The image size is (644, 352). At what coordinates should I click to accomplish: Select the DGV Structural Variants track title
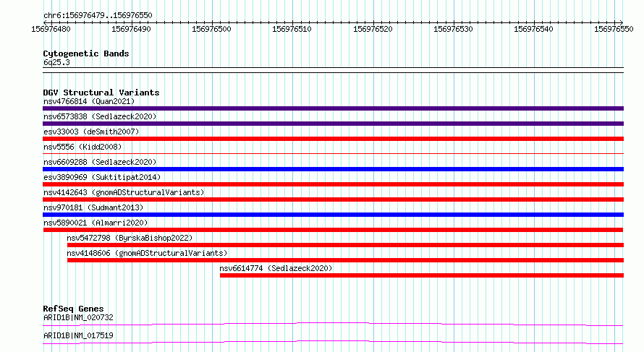pyautogui.click(x=101, y=93)
